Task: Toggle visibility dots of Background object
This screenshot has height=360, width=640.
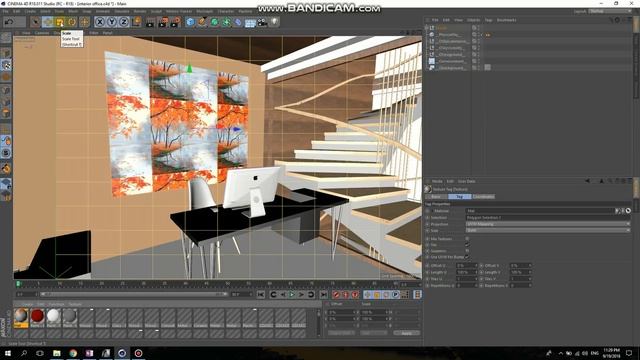Action: tap(478, 68)
